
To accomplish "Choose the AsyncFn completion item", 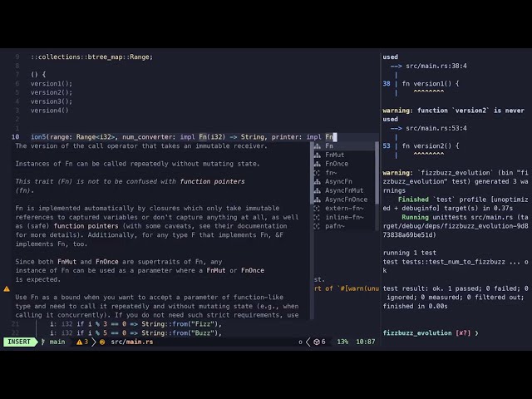I will point(343,181).
